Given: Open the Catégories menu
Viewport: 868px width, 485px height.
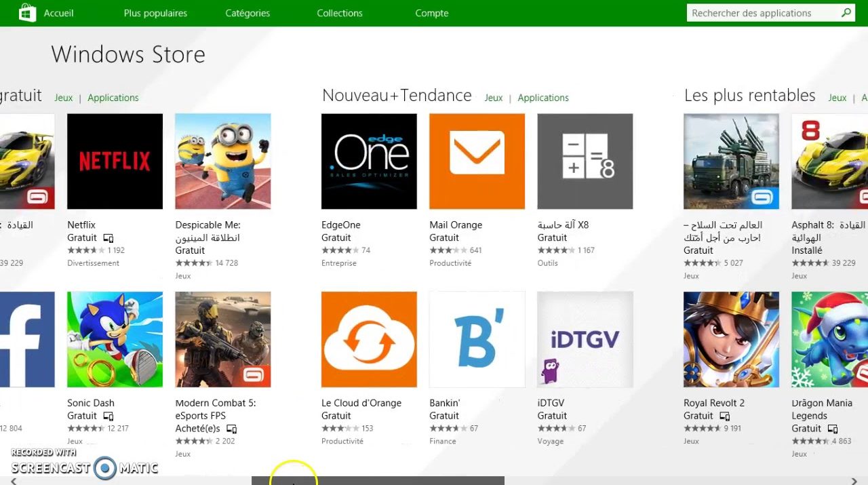Looking at the screenshot, I should (248, 13).
